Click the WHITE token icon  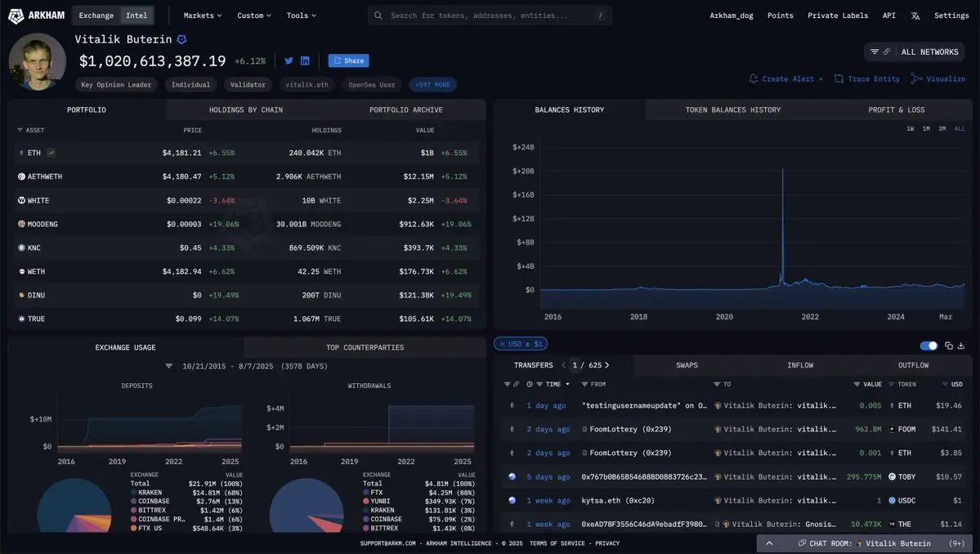point(21,200)
